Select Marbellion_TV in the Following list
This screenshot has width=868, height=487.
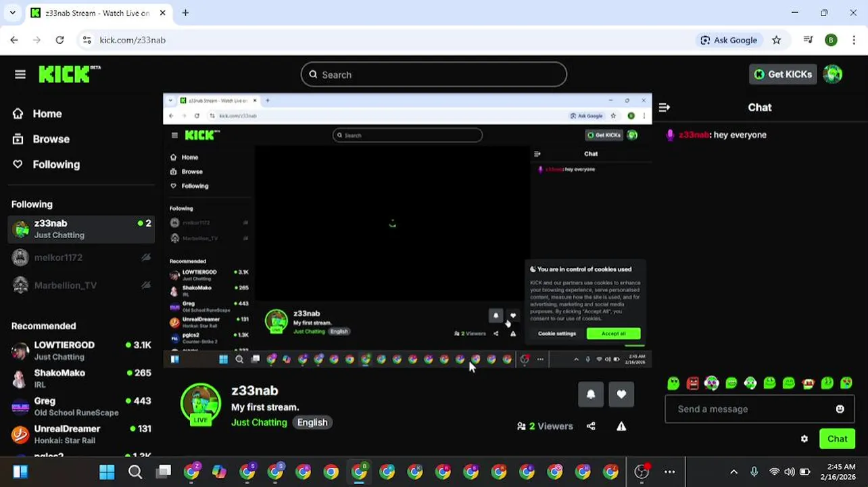[81, 285]
